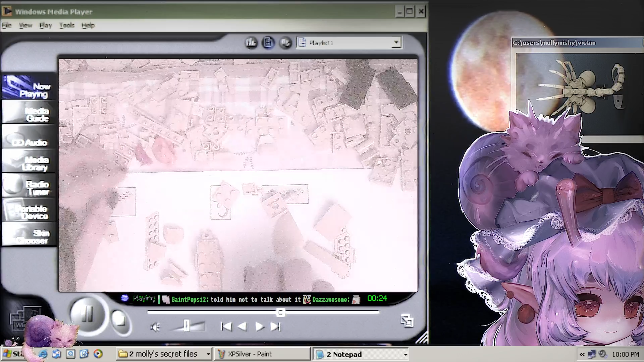Expand molly's secret files group arrow
The height and width of the screenshot is (362, 644).
coord(208,354)
